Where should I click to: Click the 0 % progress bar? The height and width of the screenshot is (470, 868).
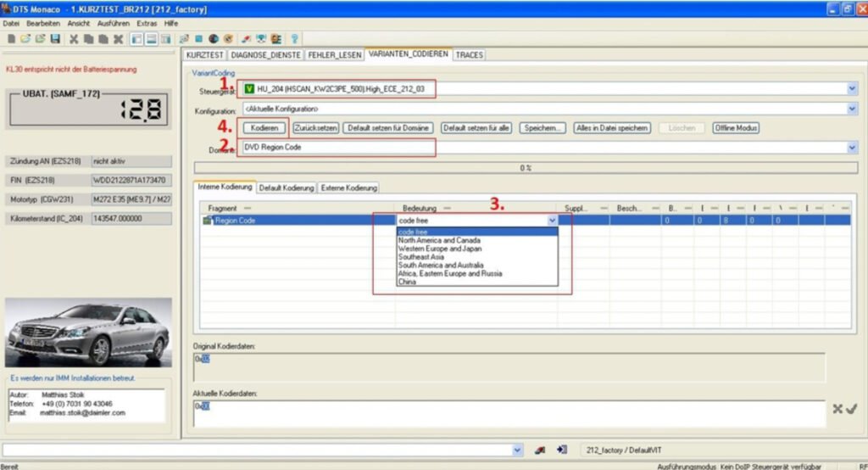(x=526, y=168)
